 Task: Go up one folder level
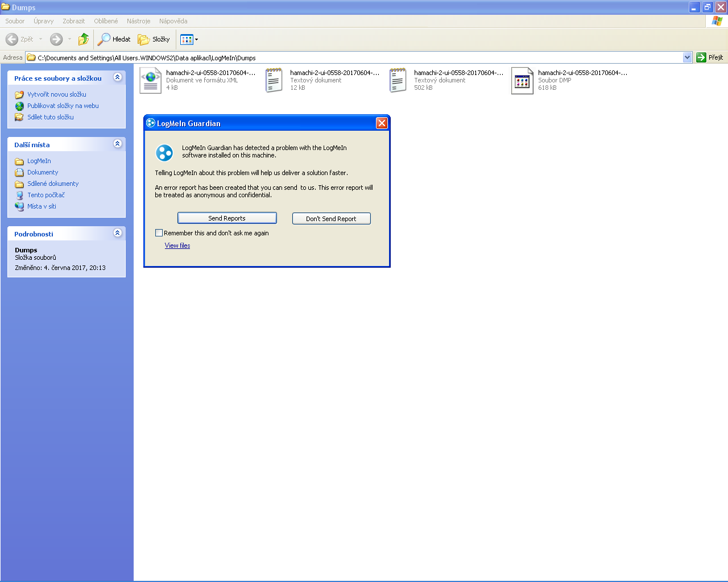pyautogui.click(x=84, y=39)
